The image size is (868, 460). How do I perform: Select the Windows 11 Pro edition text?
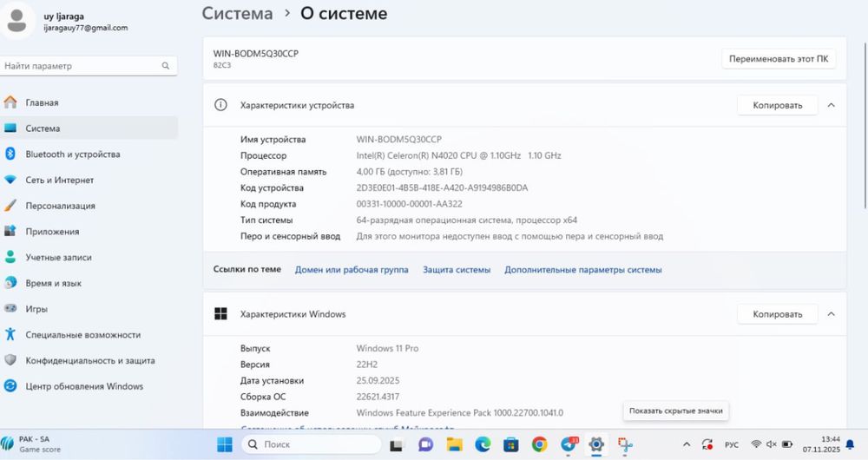(387, 348)
